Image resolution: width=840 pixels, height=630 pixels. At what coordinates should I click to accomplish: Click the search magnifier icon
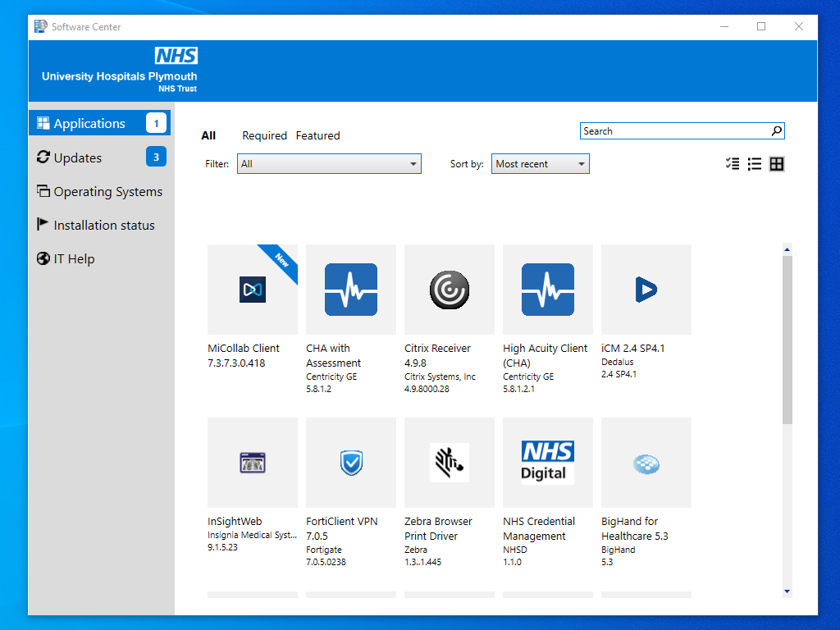pyautogui.click(x=776, y=130)
